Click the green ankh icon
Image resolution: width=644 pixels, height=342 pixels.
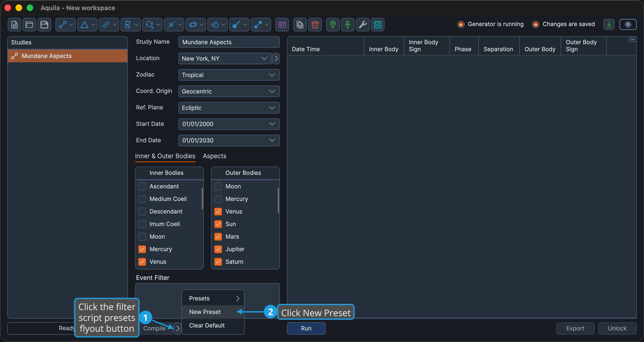click(348, 25)
